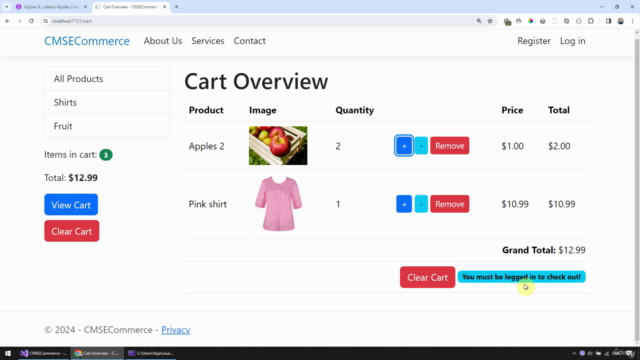Viewport: 640px width, 360px height.
Task: Open the Log in page
Action: tap(572, 41)
